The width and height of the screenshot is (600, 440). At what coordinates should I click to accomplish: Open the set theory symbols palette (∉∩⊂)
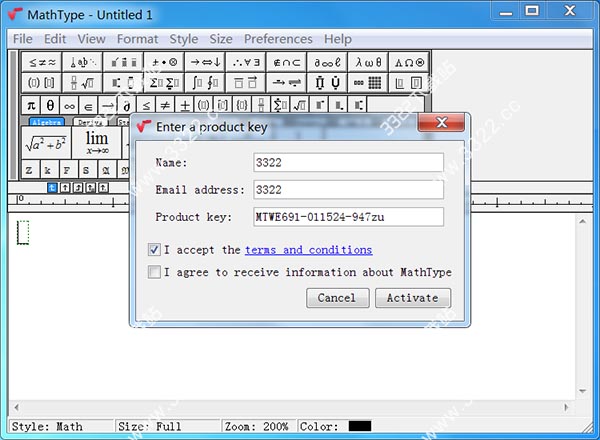coord(287,62)
